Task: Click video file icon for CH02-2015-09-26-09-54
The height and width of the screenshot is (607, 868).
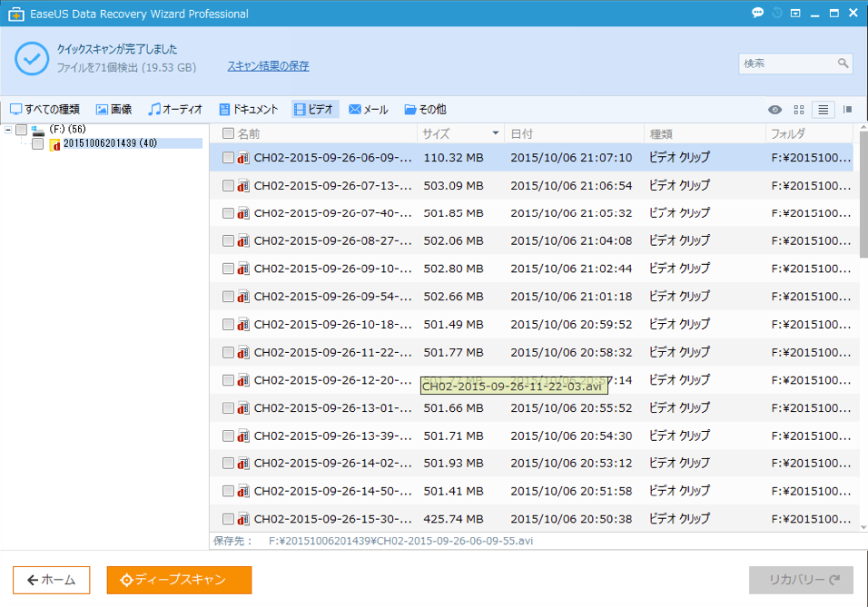Action: (x=243, y=297)
